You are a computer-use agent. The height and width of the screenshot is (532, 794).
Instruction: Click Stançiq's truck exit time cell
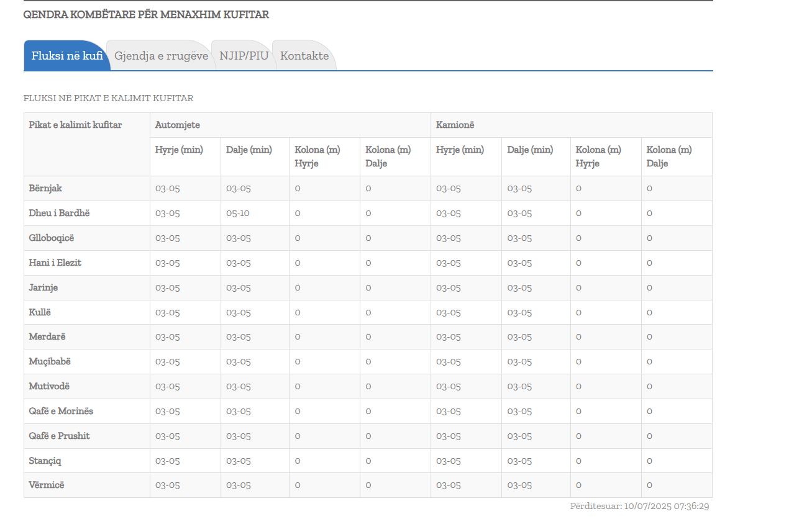[x=519, y=461]
